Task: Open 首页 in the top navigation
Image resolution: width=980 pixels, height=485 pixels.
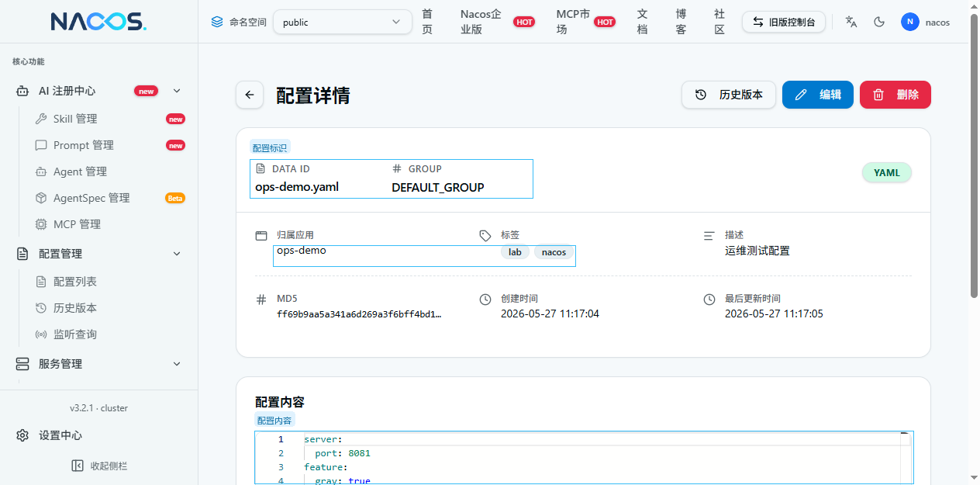Action: (x=427, y=22)
